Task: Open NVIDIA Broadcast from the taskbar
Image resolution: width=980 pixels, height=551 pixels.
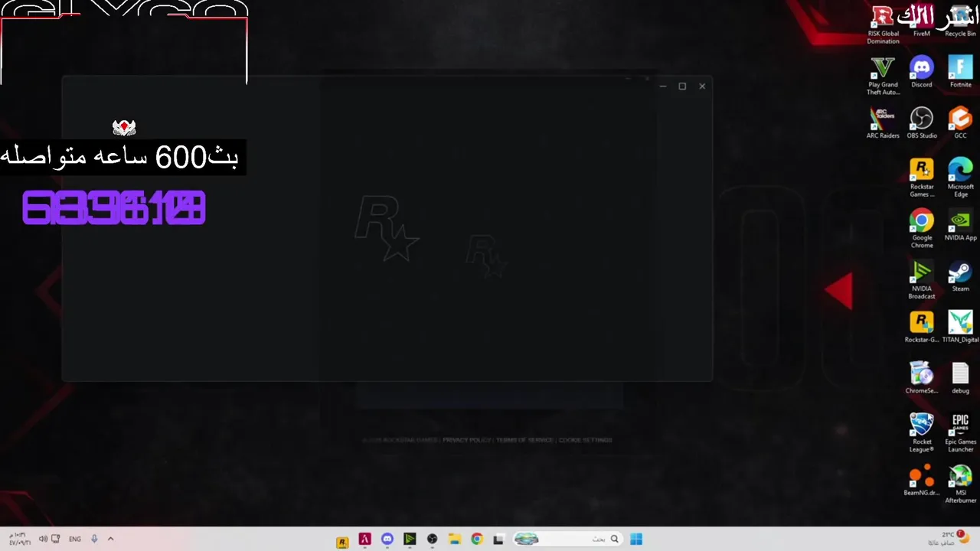Action: click(x=410, y=540)
